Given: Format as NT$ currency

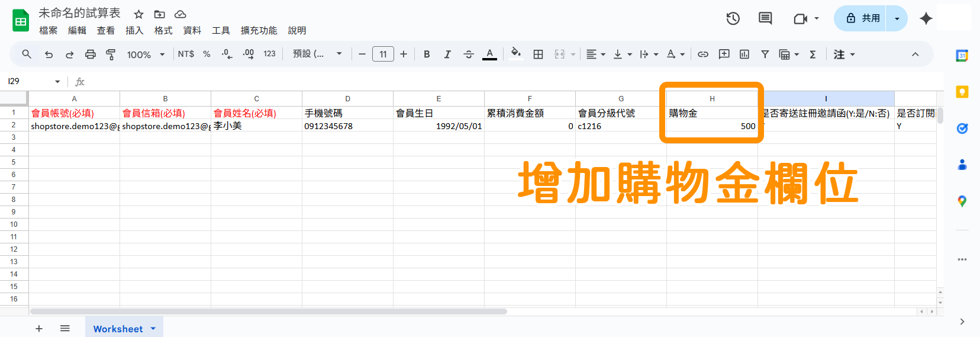Looking at the screenshot, I should click(x=186, y=54).
